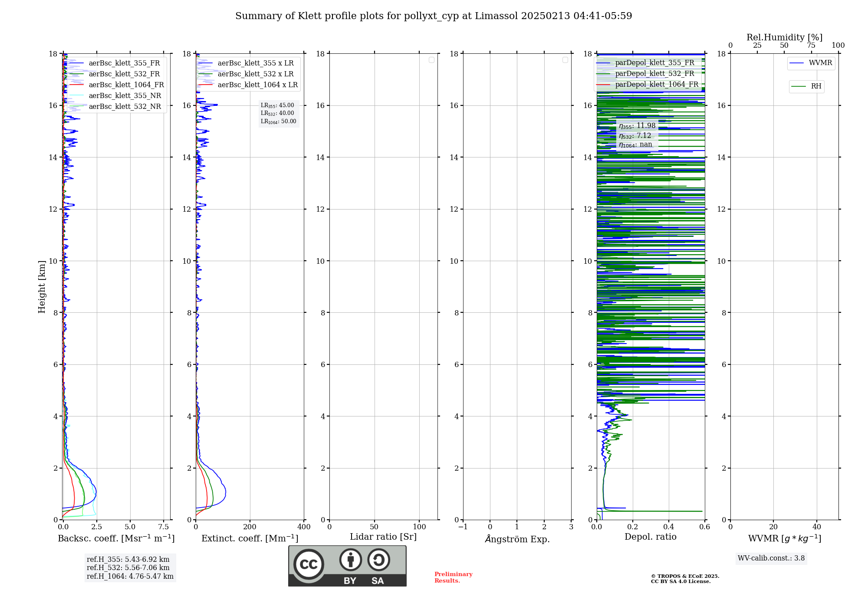Click legend entry parDepol_klett_1064_FR
The height and width of the screenshot is (590, 868).
pyautogui.click(x=657, y=84)
